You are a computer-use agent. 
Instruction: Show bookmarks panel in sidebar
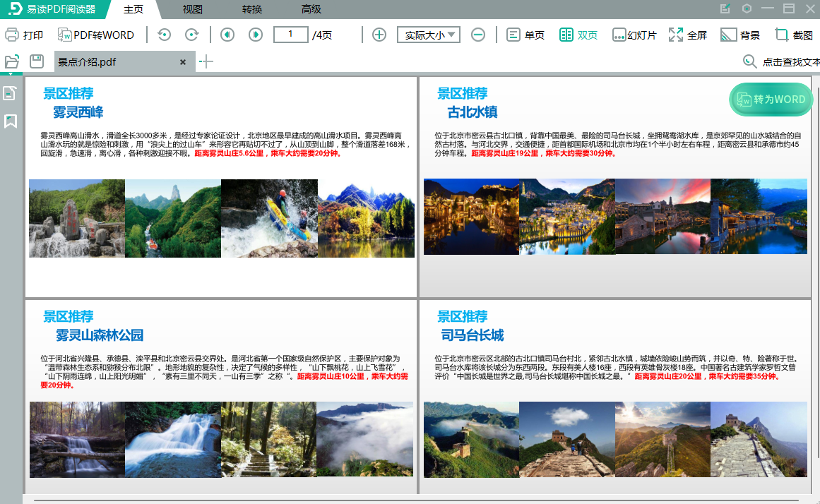tap(11, 121)
